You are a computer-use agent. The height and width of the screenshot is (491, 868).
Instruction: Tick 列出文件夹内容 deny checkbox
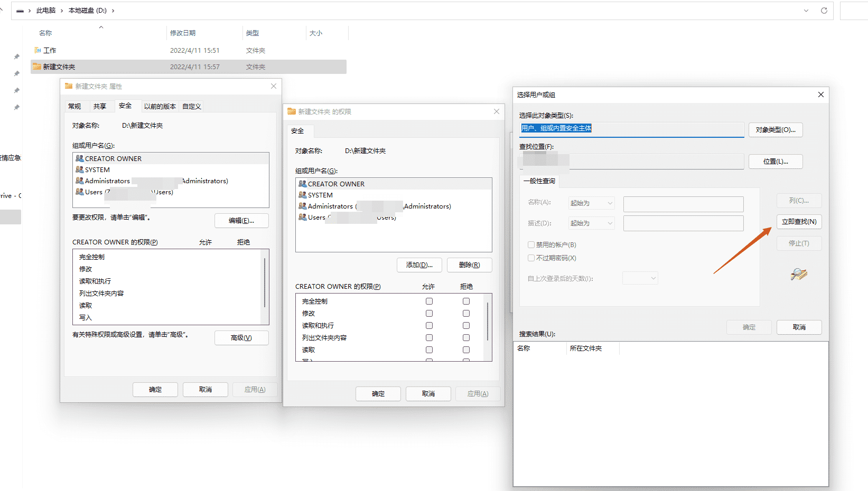pyautogui.click(x=466, y=337)
